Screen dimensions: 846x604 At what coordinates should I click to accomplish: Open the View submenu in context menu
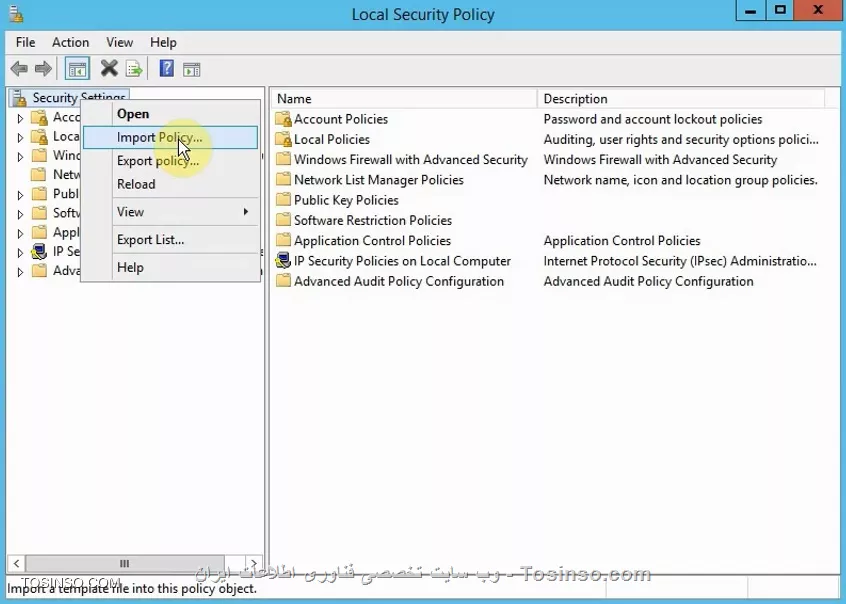tap(170, 212)
